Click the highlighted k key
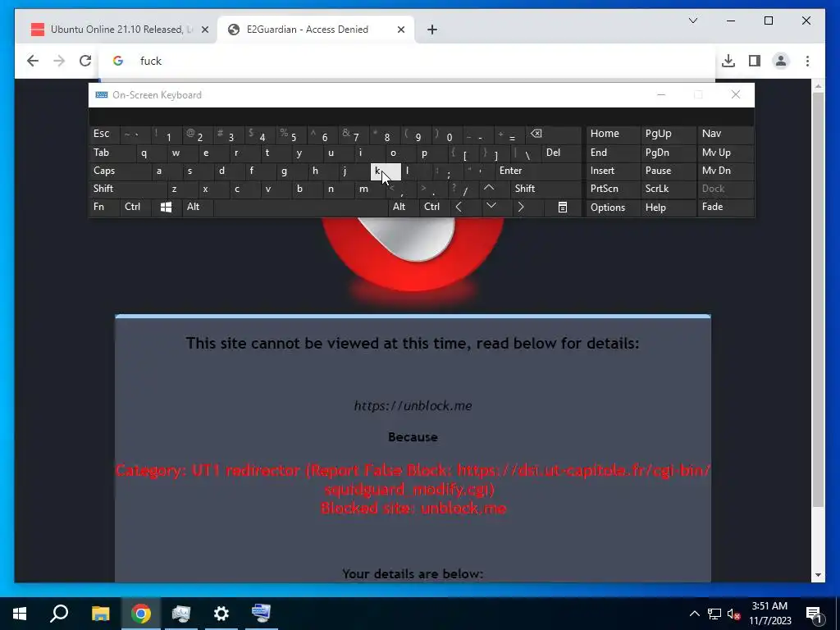Image resolution: width=840 pixels, height=630 pixels. click(x=386, y=171)
